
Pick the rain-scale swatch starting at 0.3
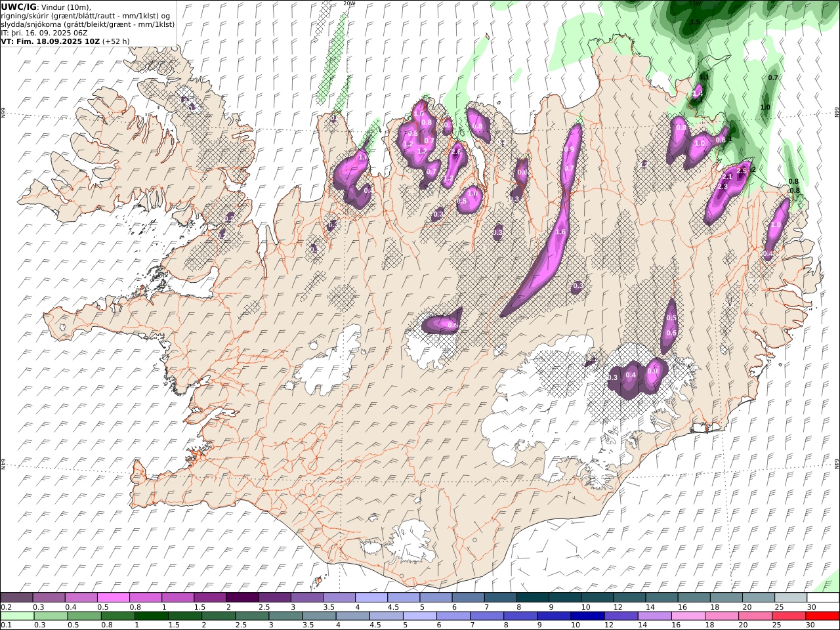pos(51,616)
